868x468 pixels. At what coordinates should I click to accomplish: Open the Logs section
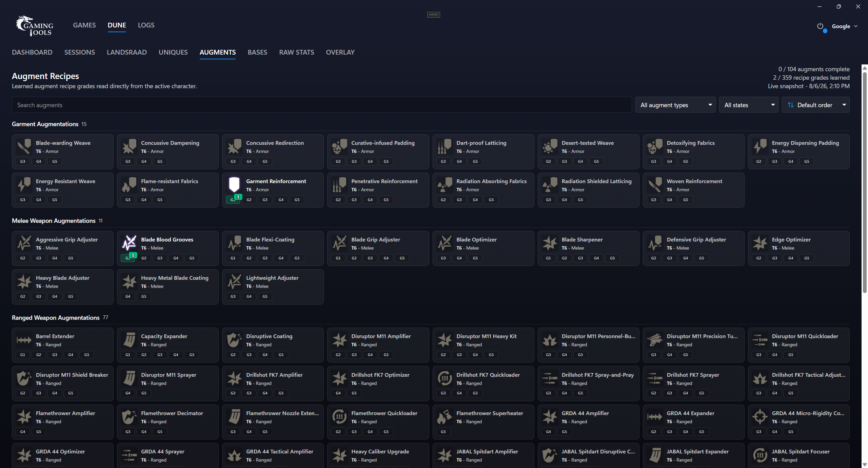coord(146,25)
